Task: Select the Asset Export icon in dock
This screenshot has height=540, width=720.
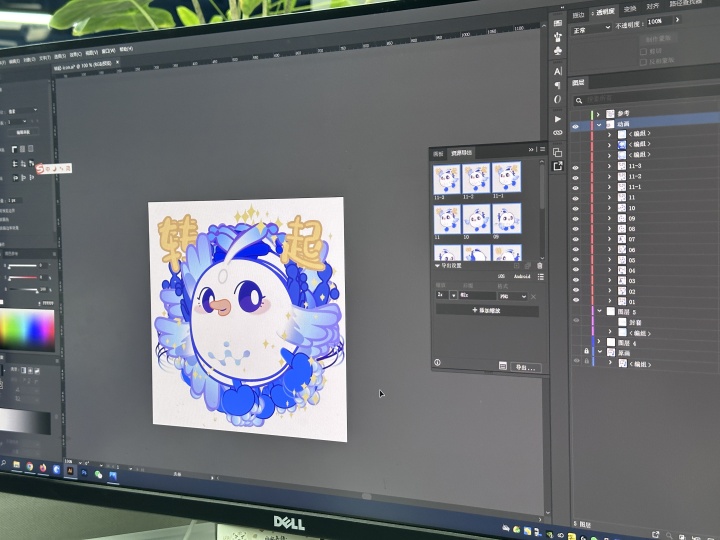Action: (557, 166)
